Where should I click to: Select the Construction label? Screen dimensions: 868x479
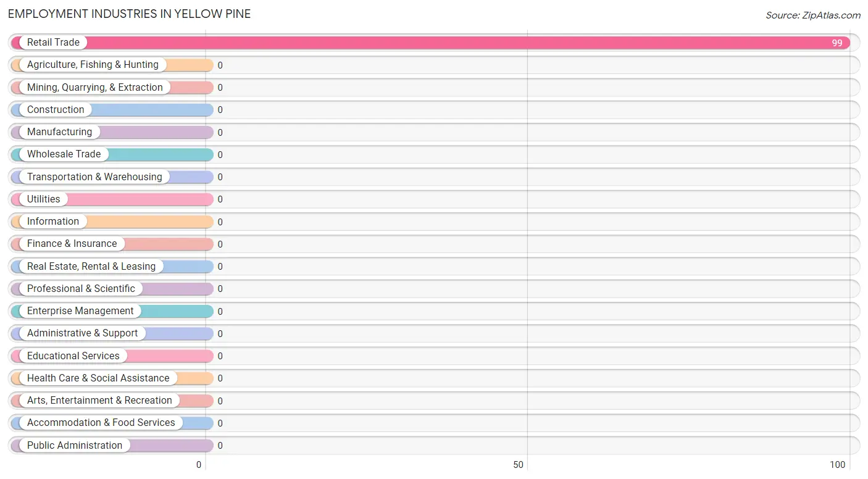pos(56,110)
